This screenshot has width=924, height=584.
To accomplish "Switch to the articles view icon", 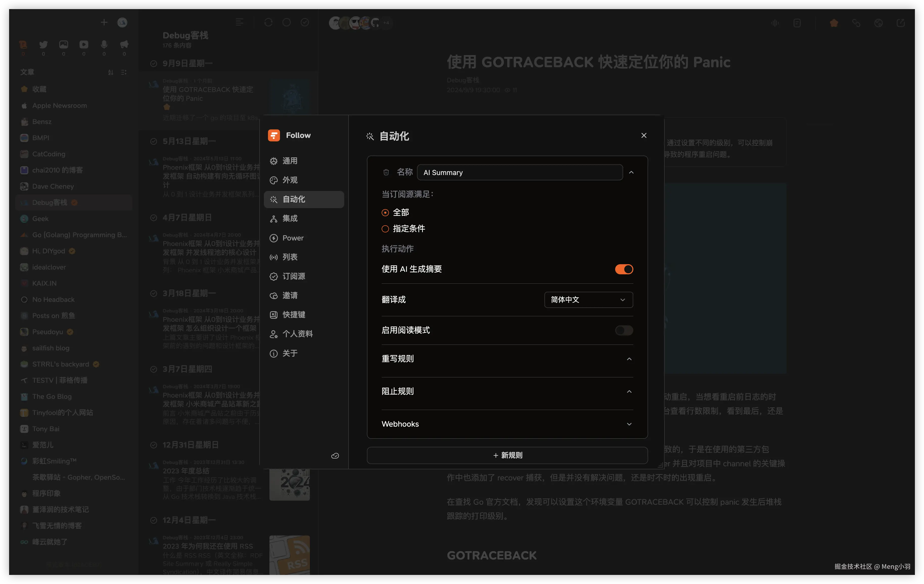I will pyautogui.click(x=23, y=44).
